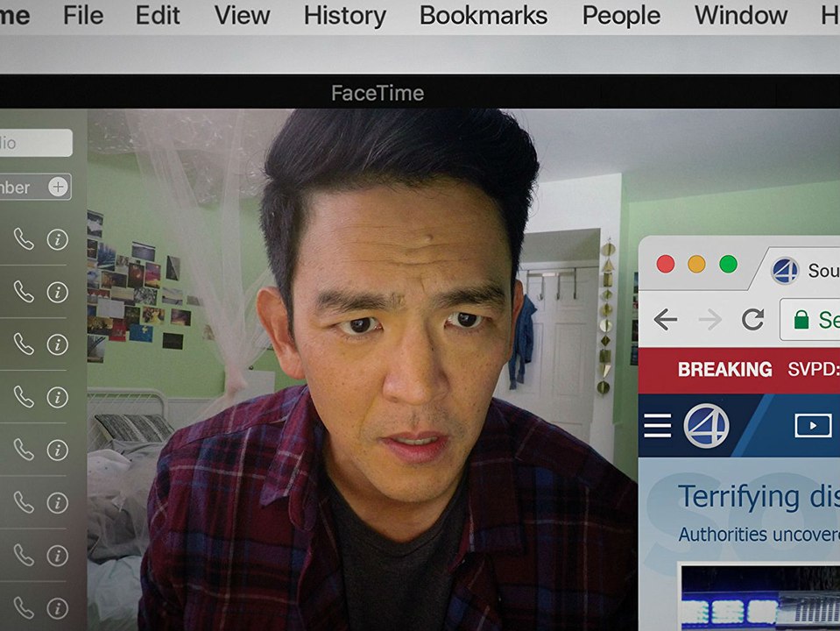Show info for the fifth FaceTime contact
Screen dimensions: 840x631
(57, 450)
